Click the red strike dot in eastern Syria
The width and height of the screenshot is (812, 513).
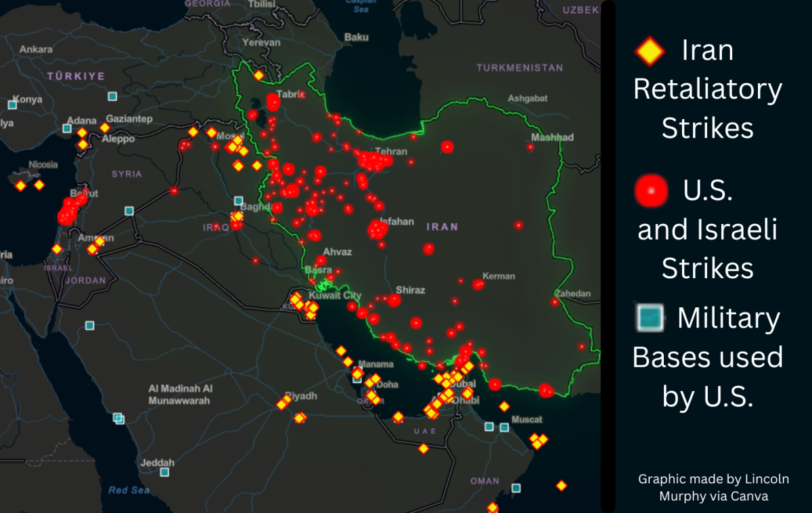174,191
